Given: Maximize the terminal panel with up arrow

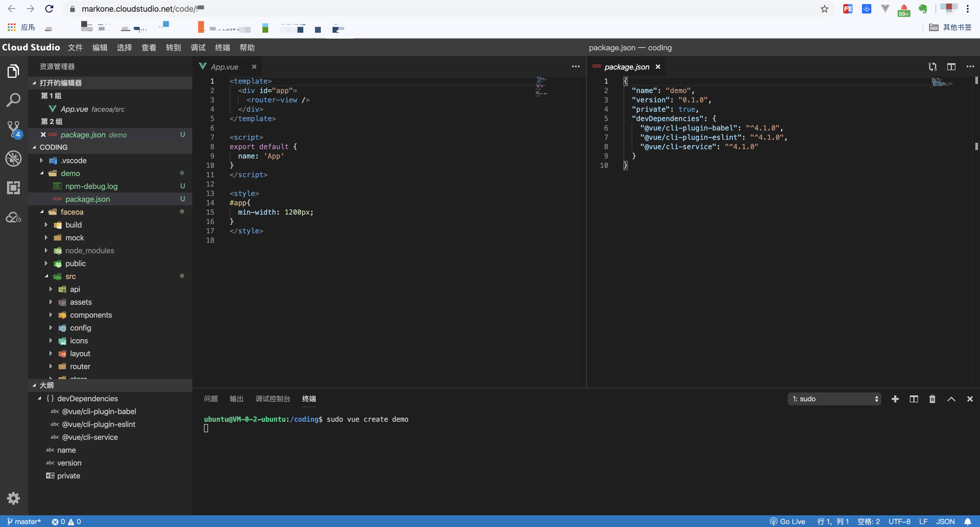Looking at the screenshot, I should click(951, 399).
